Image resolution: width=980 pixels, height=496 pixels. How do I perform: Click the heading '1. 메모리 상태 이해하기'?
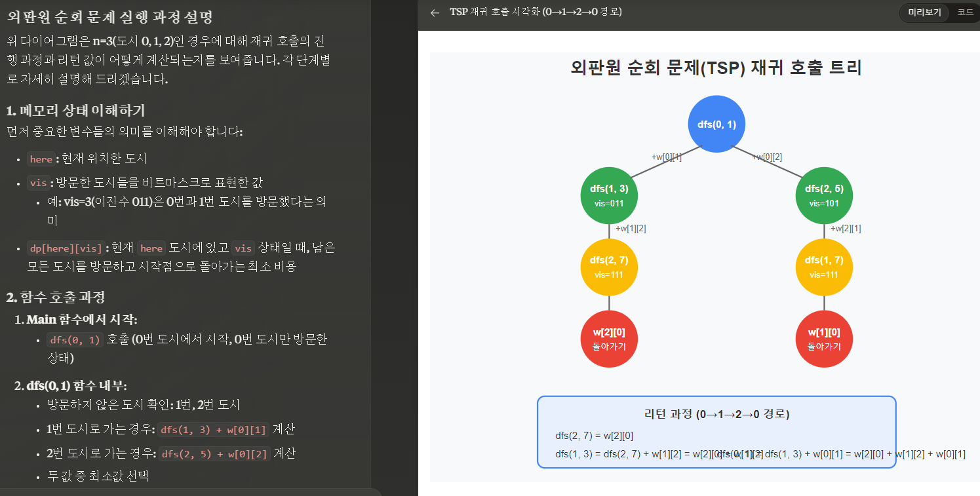click(x=75, y=109)
